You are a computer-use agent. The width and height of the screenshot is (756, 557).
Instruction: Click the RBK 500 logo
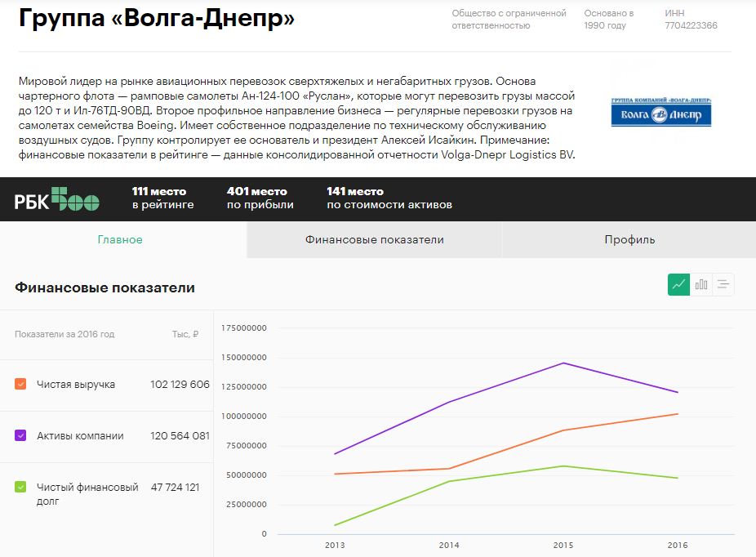tap(57, 199)
